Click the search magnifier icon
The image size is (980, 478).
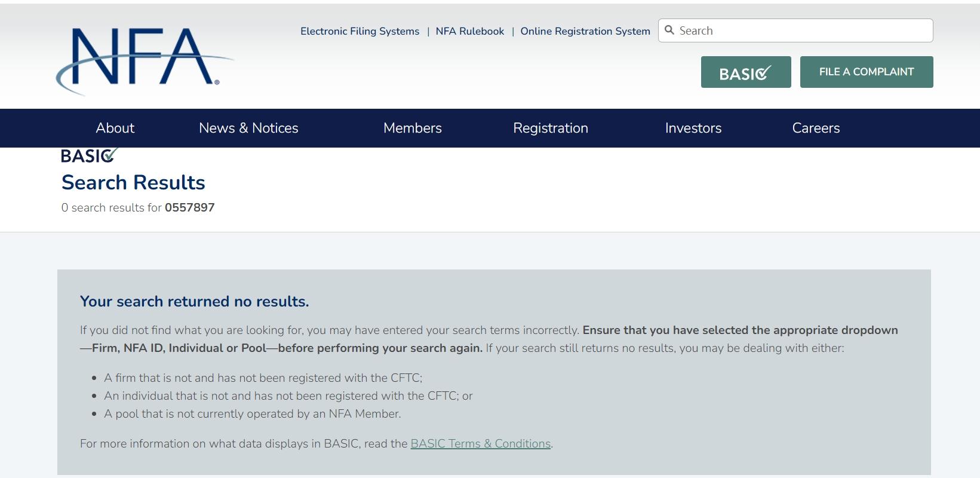[669, 30]
